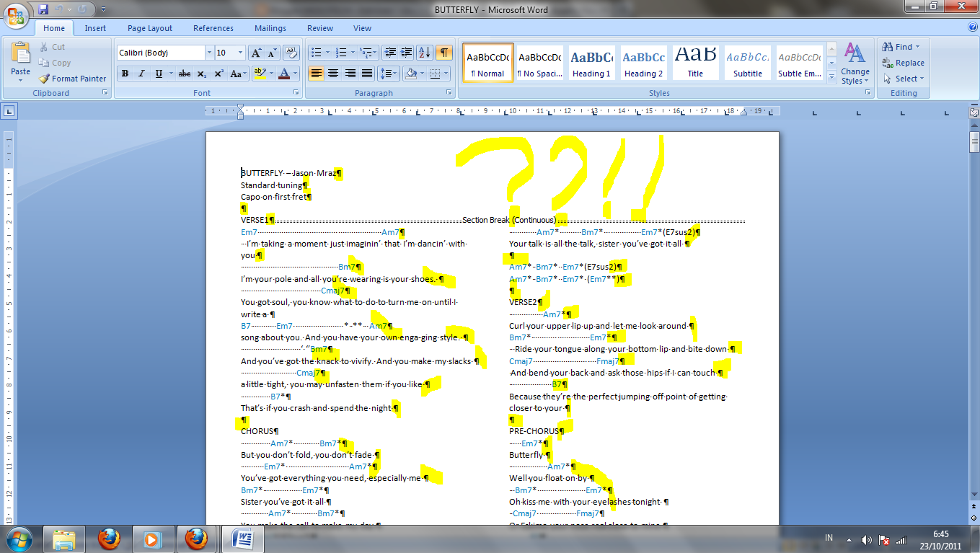Switch to the Review tab

click(x=320, y=28)
